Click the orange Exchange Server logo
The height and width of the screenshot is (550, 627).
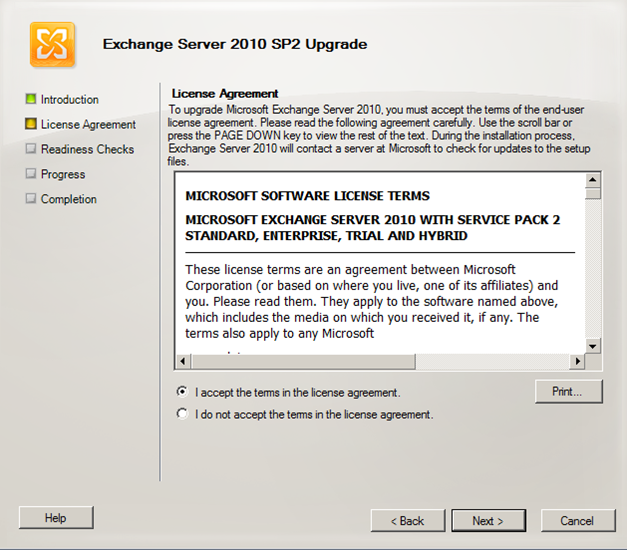tap(52, 44)
